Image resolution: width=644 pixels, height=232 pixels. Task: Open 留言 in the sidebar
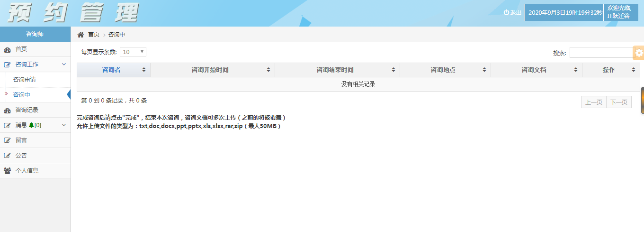(x=35, y=140)
